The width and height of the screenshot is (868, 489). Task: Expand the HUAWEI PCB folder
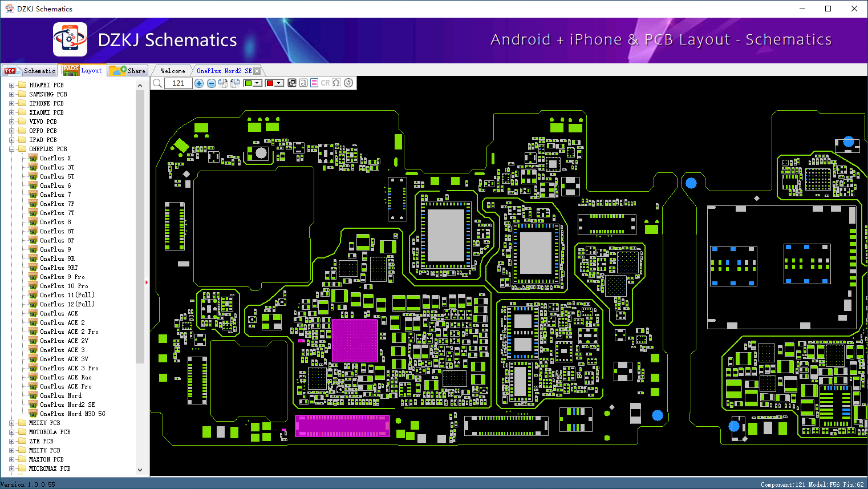[11, 85]
